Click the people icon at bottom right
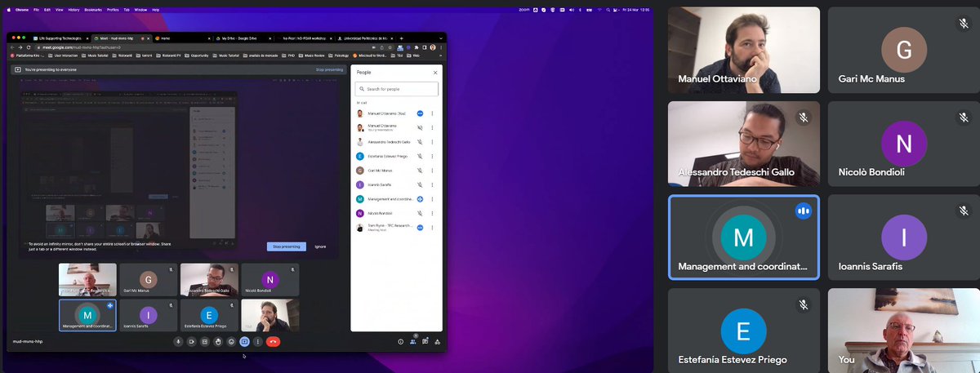Viewport: 980px width, 373px height. (x=412, y=341)
